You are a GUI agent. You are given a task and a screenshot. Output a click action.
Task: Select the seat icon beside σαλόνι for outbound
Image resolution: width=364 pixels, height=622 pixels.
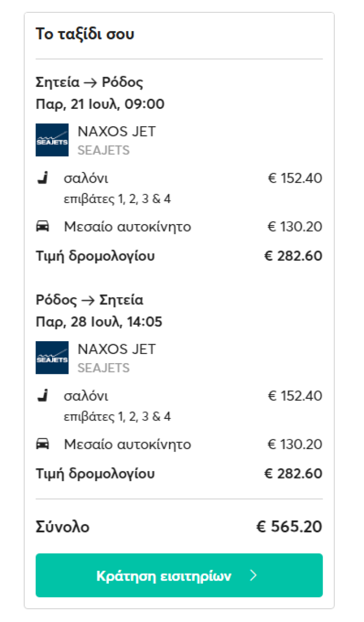(x=43, y=177)
